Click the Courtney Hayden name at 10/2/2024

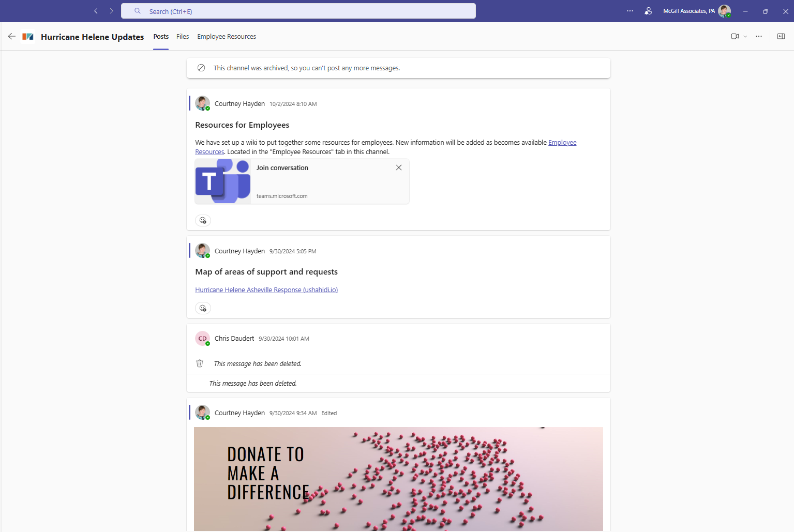pos(239,104)
